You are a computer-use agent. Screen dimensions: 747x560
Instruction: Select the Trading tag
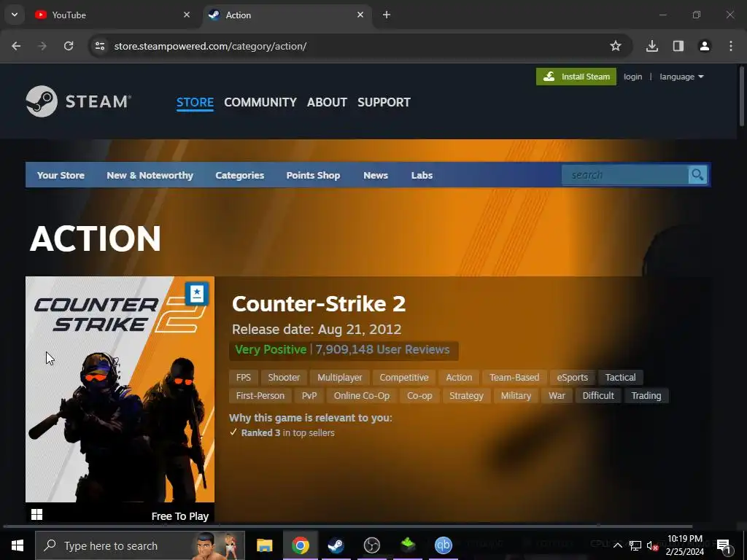point(646,396)
